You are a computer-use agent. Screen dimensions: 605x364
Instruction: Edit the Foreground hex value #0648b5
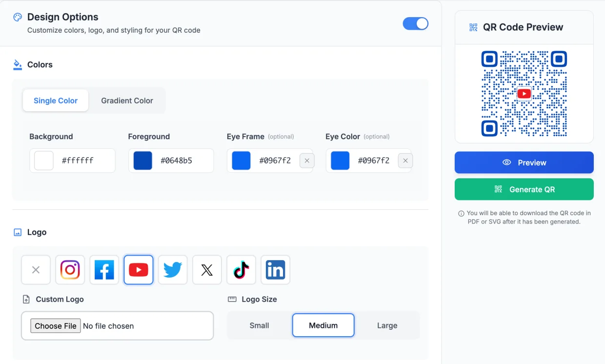176,161
